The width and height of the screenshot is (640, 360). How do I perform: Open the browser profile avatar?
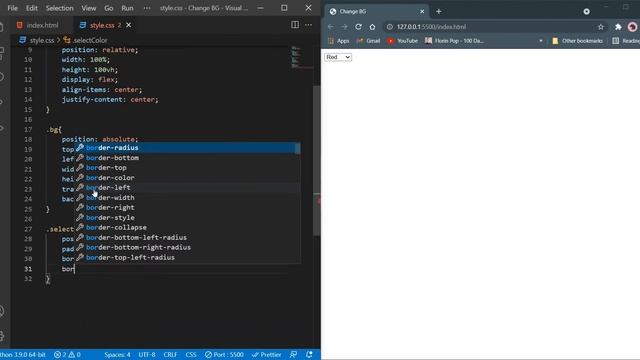(x=632, y=27)
